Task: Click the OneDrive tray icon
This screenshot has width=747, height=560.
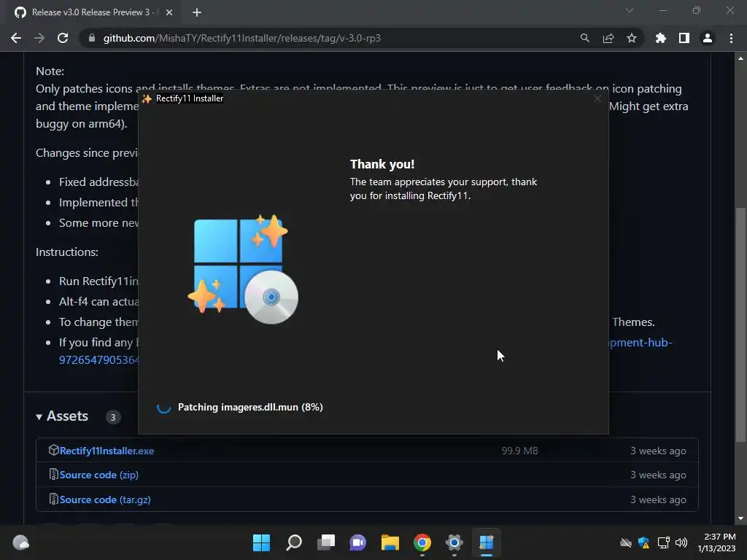Action: (x=625, y=542)
